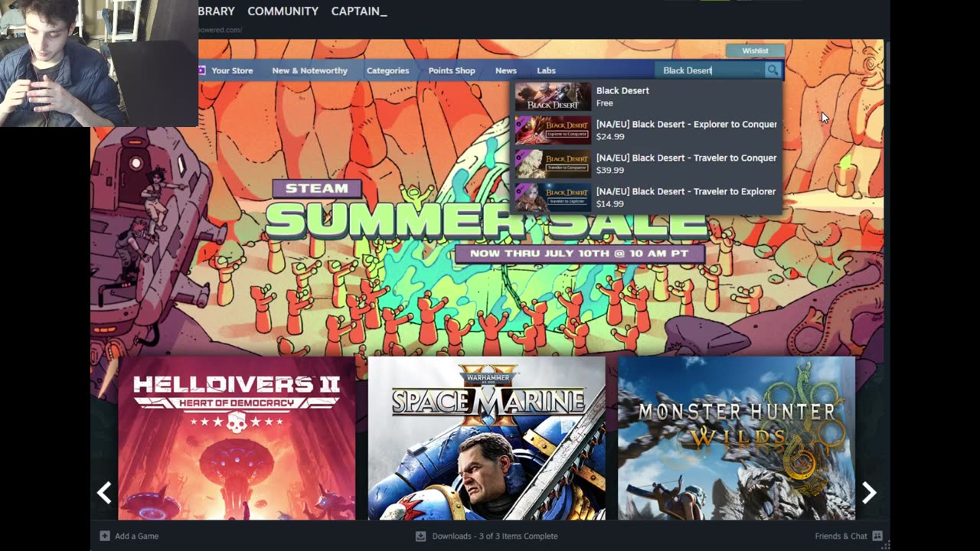Click the Add a Game plus icon

coord(105,536)
